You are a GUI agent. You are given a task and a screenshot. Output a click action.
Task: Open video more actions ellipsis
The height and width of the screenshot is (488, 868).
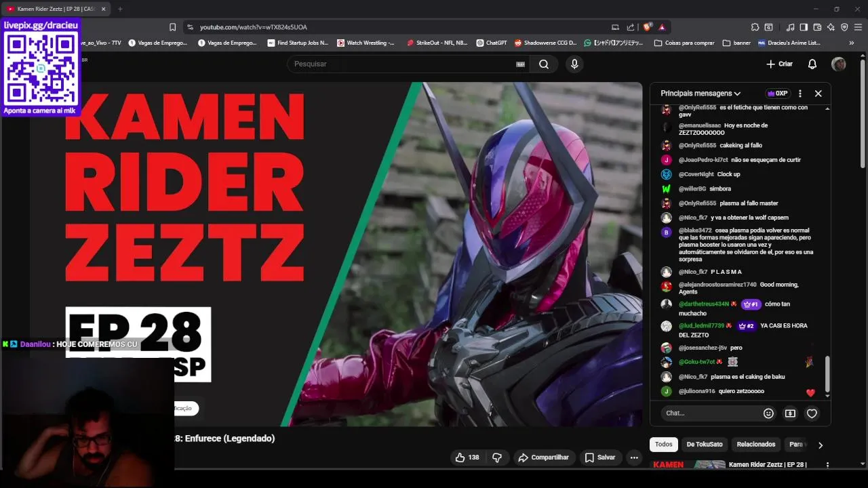coord(634,457)
